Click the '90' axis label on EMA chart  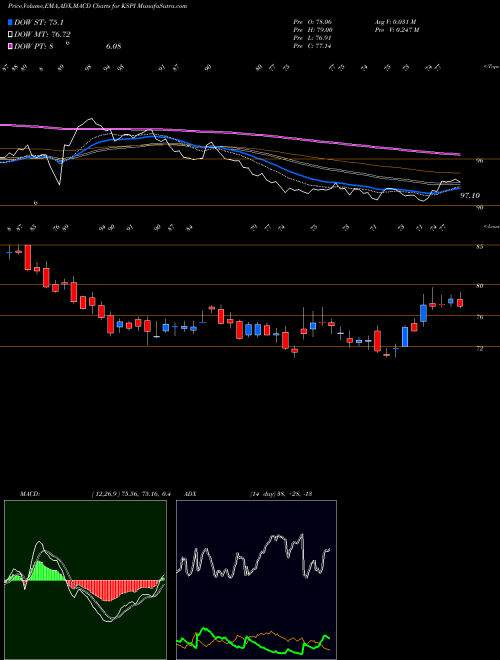pyautogui.click(x=479, y=208)
